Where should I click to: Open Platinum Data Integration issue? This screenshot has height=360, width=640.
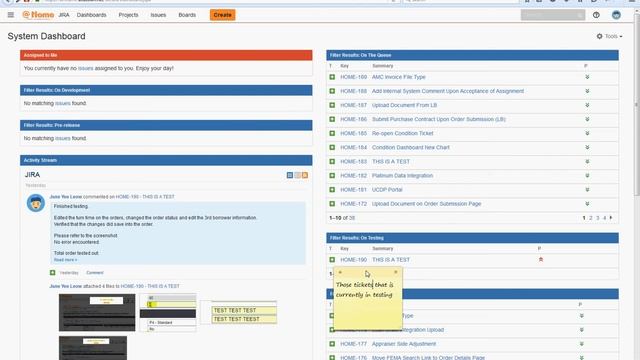coord(402,176)
